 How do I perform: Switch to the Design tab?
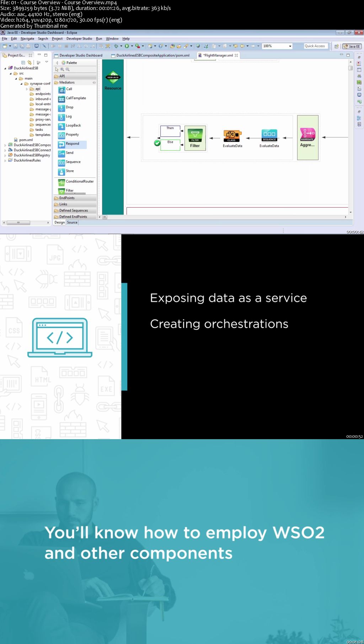click(60, 223)
